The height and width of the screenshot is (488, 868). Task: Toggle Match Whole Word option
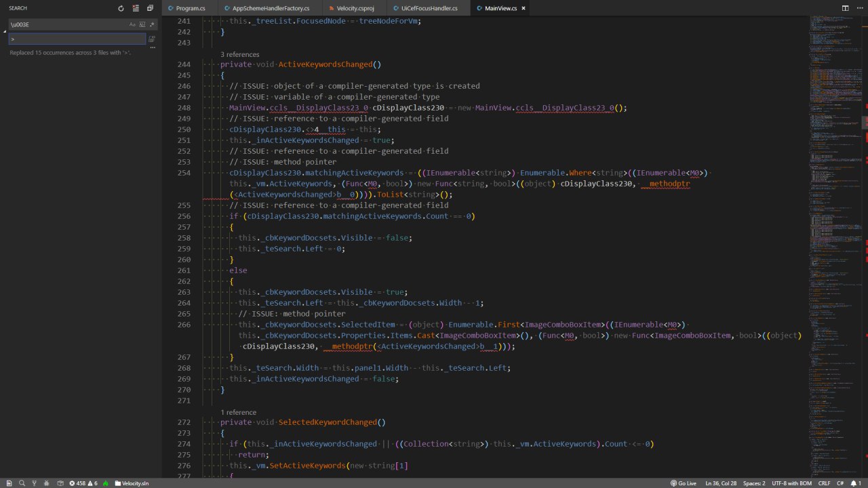pos(142,24)
